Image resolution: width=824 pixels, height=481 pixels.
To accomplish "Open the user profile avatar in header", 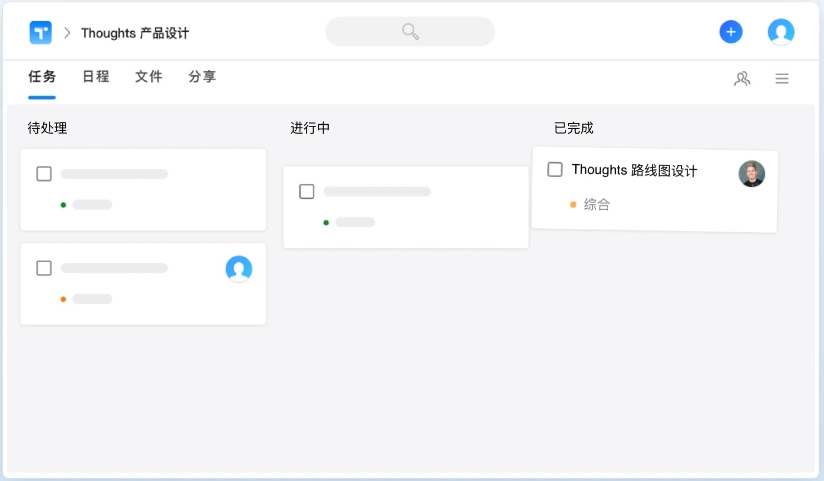I will [781, 32].
